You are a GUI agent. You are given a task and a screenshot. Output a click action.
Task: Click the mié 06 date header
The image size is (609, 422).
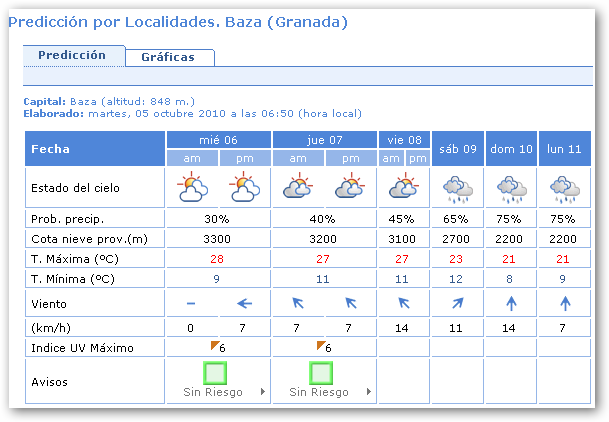tap(218, 140)
